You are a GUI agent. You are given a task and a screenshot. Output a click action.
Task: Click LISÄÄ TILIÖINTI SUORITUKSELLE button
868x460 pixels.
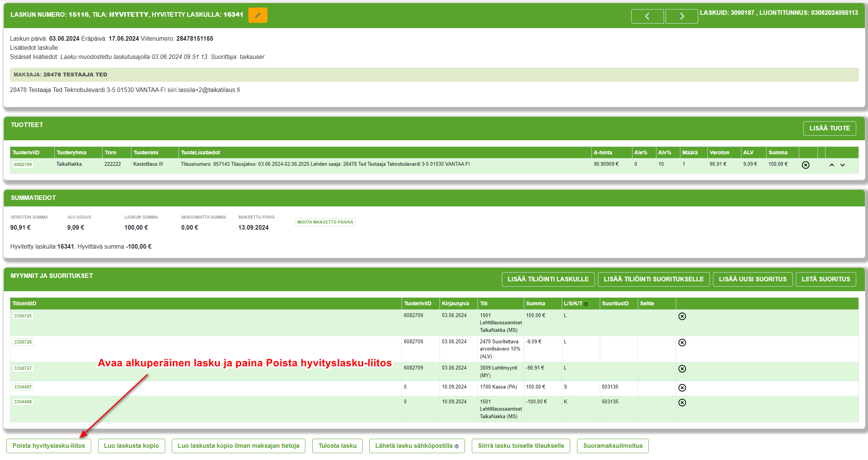(654, 279)
